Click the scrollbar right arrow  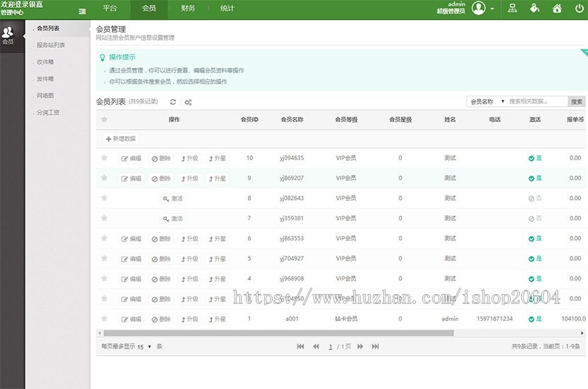(x=582, y=333)
